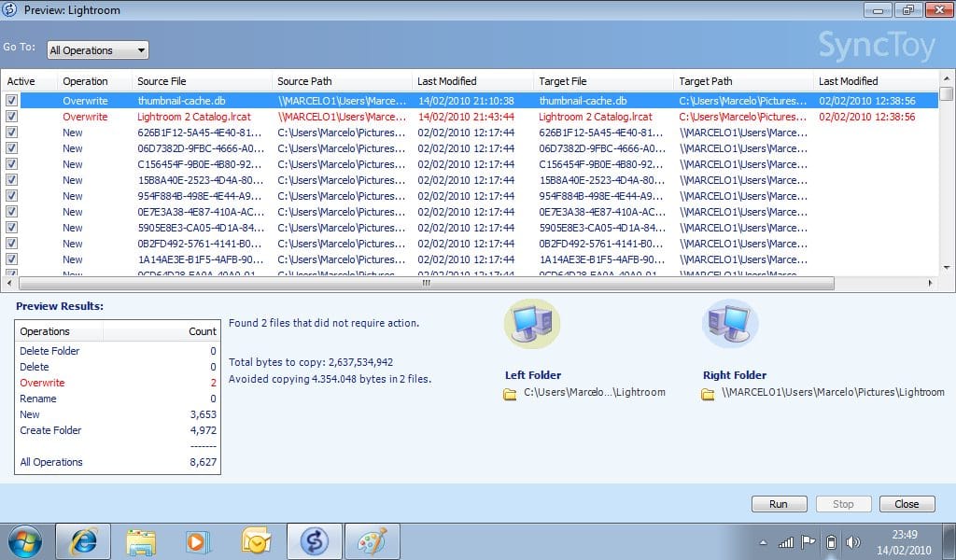Click the volume speaker tray icon
This screenshot has width=956, height=560.
click(x=852, y=542)
